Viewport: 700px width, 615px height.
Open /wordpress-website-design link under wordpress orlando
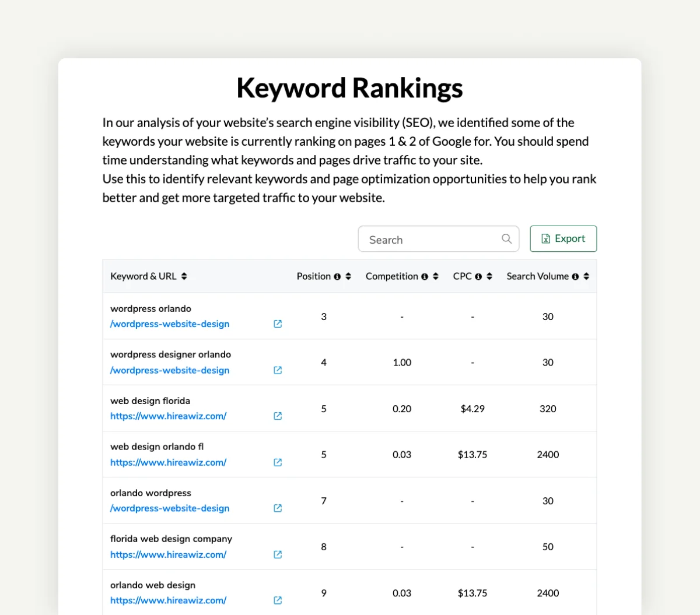pos(170,324)
